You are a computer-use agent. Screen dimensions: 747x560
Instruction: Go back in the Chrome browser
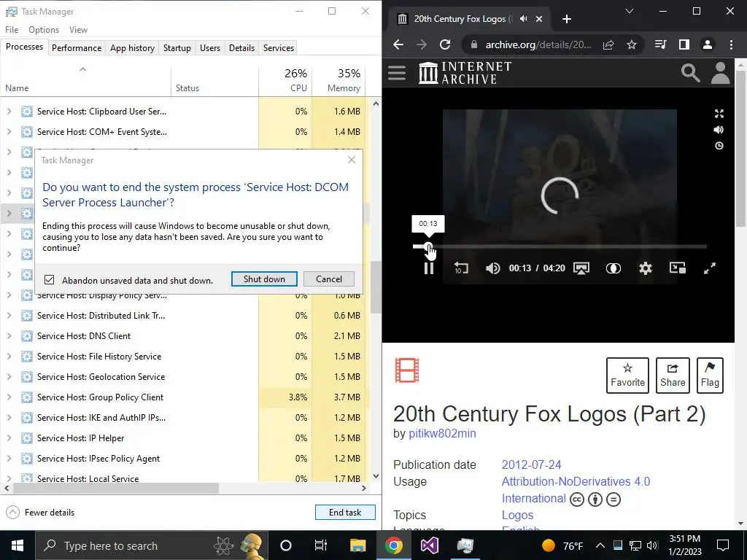click(x=398, y=44)
